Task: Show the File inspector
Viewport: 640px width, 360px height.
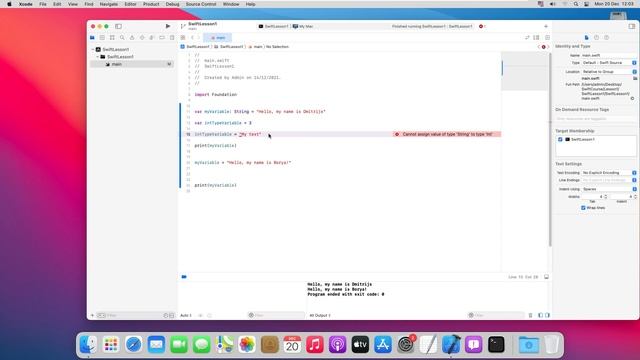Action: click(587, 38)
